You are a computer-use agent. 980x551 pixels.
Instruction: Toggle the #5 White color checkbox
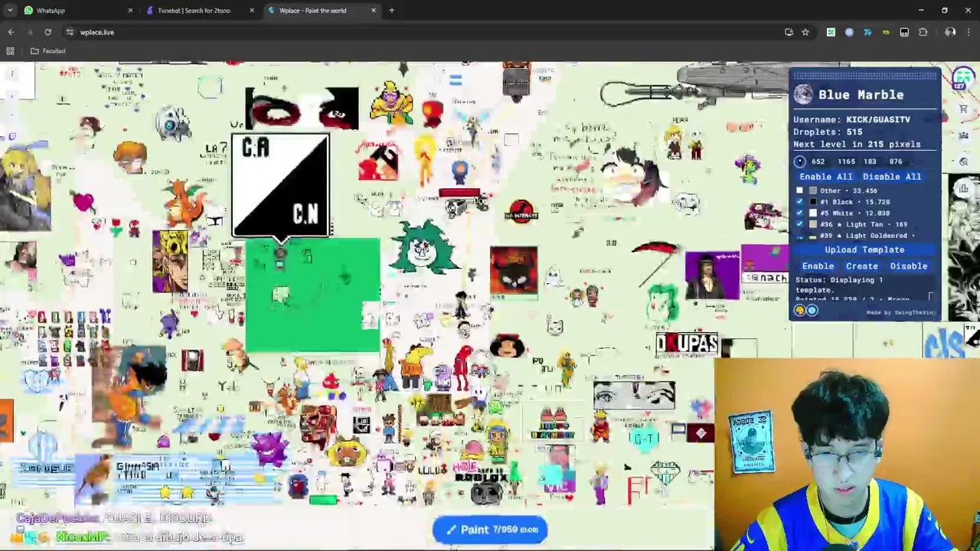[800, 213]
